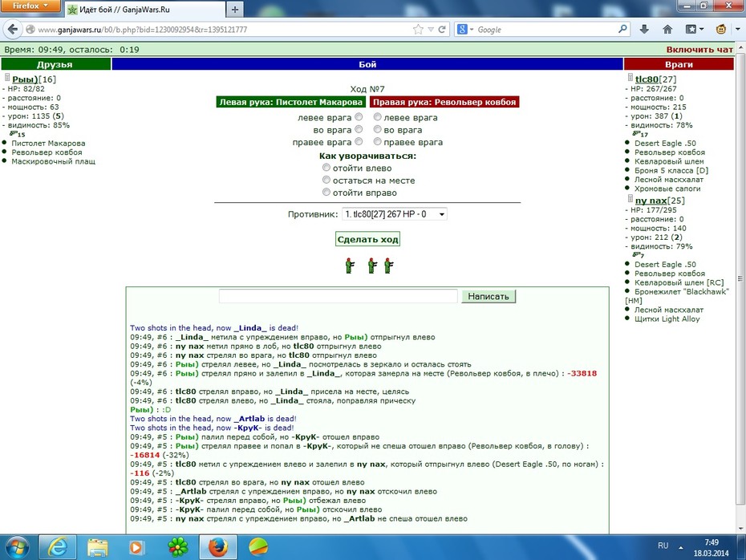Select right hand 'левее врага' radio

(x=377, y=116)
